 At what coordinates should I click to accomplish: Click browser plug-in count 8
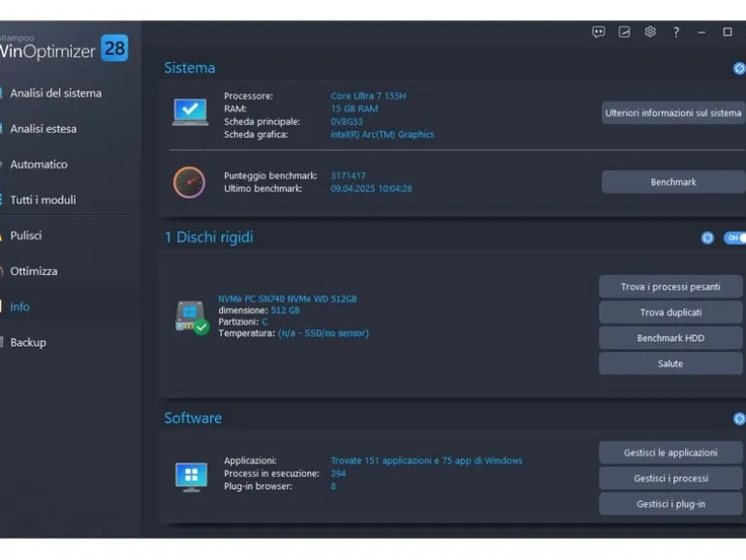pos(333,486)
